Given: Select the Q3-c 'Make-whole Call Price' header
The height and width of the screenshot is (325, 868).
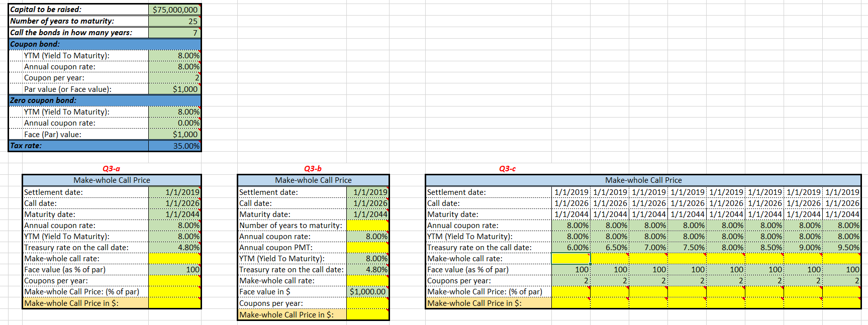Looking at the screenshot, I should [643, 180].
